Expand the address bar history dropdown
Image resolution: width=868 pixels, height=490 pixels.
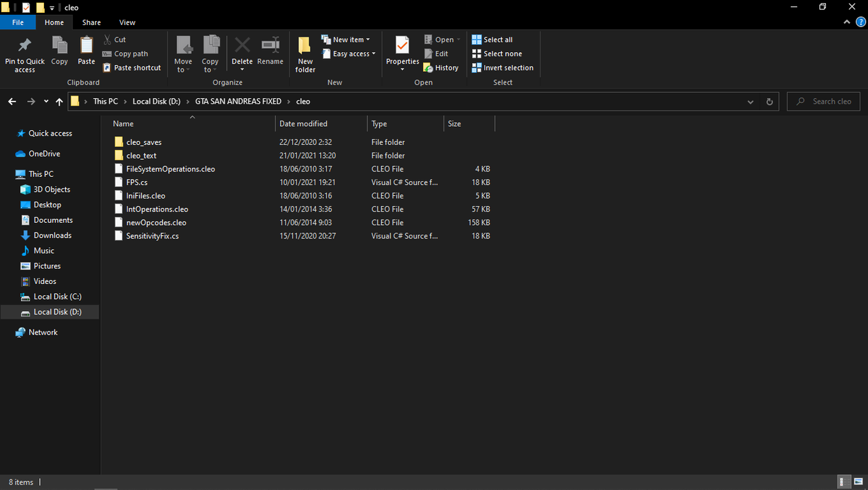[751, 102]
